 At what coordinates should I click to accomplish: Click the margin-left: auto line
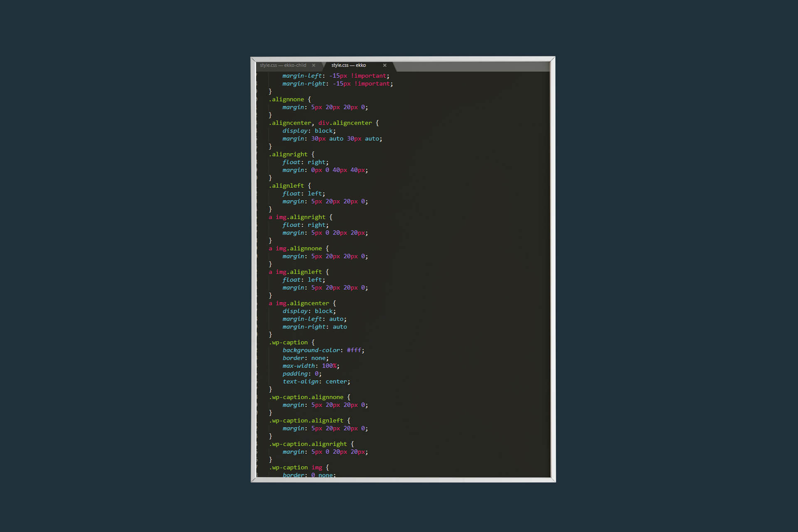point(314,319)
